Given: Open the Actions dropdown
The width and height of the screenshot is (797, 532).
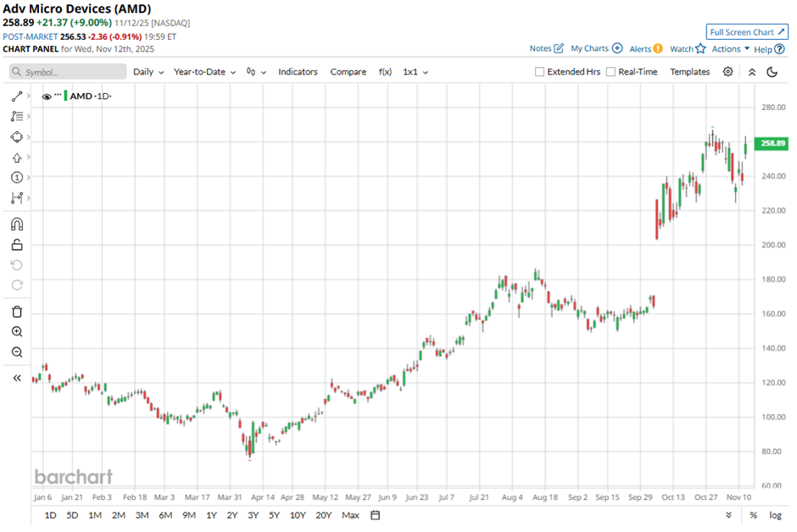Looking at the screenshot, I should click(x=731, y=49).
